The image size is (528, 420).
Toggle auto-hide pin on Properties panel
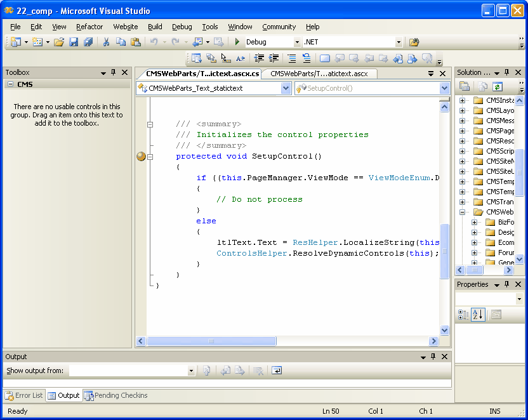coord(507,284)
